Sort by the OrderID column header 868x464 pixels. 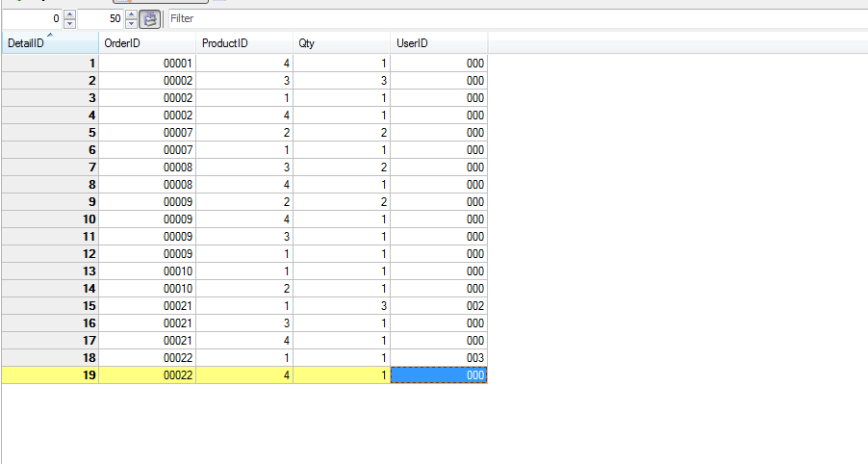(147, 43)
